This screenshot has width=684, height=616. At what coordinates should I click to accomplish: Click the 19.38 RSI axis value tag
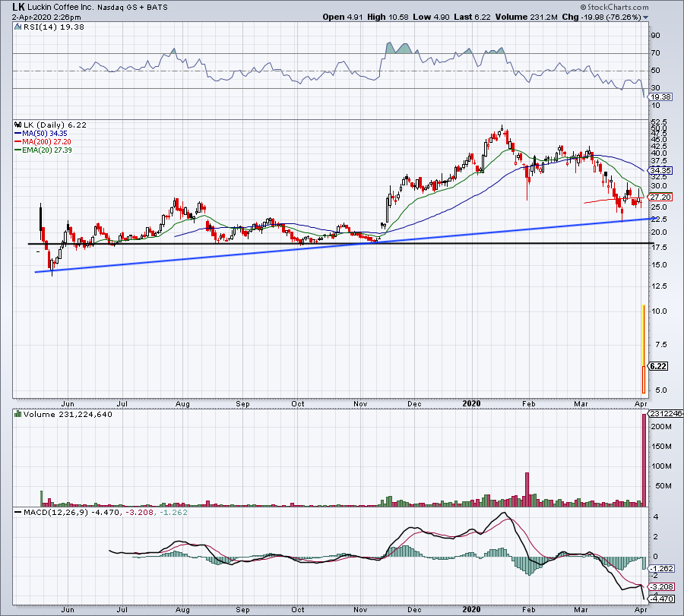click(x=660, y=96)
